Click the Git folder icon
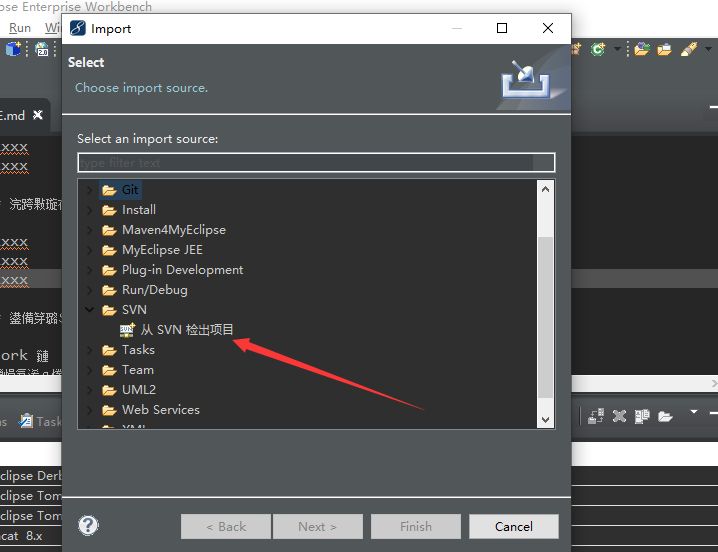Screen dimensions: 718x552 pyautogui.click(x=109, y=190)
